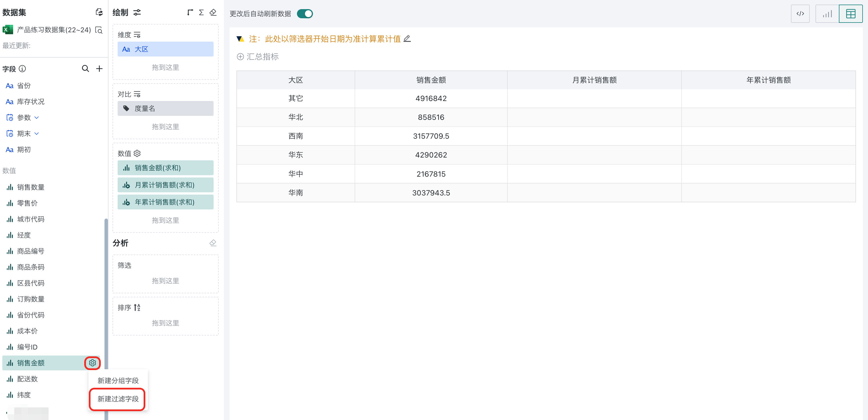Image resolution: width=868 pixels, height=420 pixels.
Task: Open value settings gear next to 数值
Action: tap(137, 153)
